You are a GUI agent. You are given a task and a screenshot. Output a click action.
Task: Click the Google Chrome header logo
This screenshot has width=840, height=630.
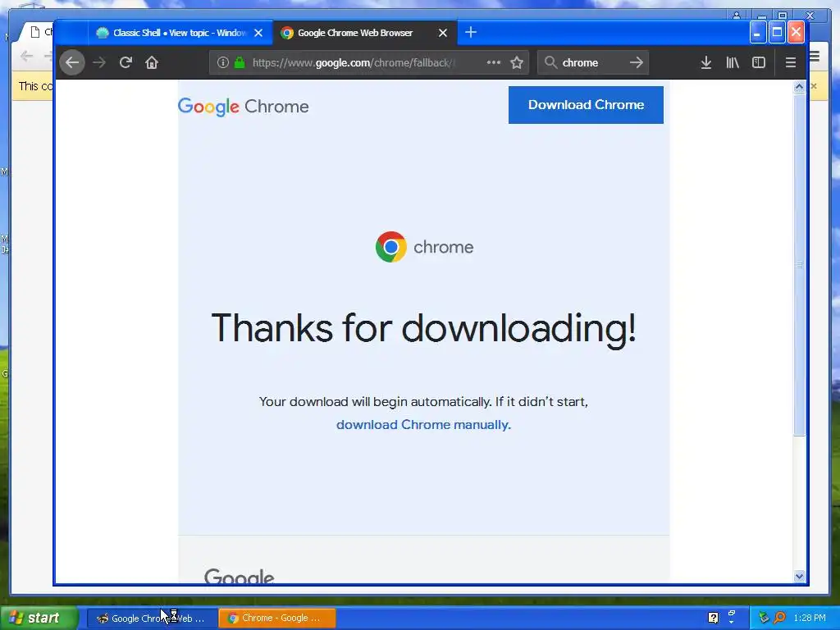(x=243, y=107)
